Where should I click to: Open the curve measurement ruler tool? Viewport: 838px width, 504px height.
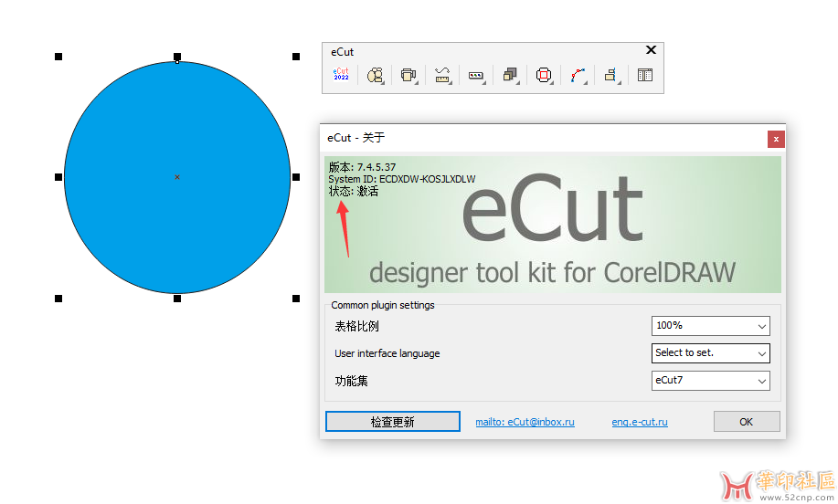442,75
